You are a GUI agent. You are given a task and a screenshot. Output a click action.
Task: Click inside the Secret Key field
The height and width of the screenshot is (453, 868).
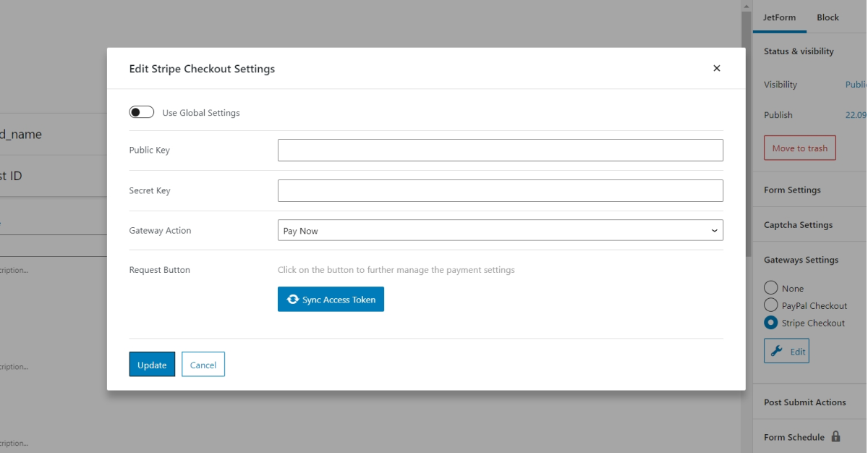click(500, 190)
